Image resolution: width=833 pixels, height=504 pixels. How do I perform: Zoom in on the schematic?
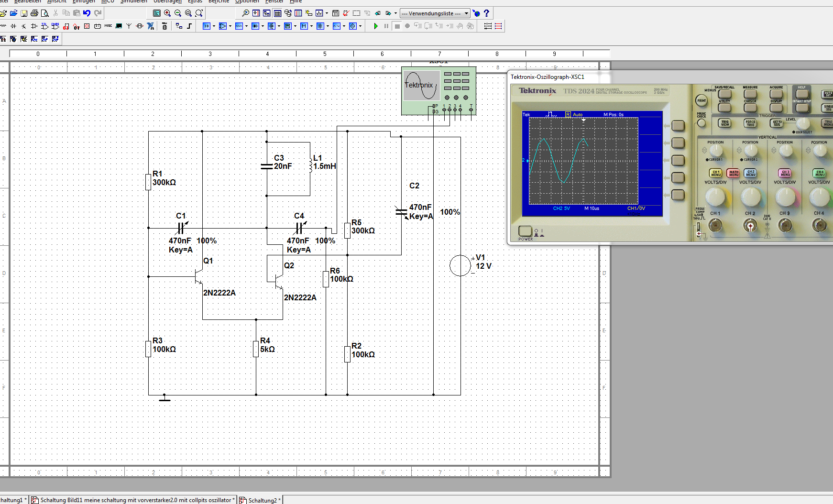coord(167,13)
